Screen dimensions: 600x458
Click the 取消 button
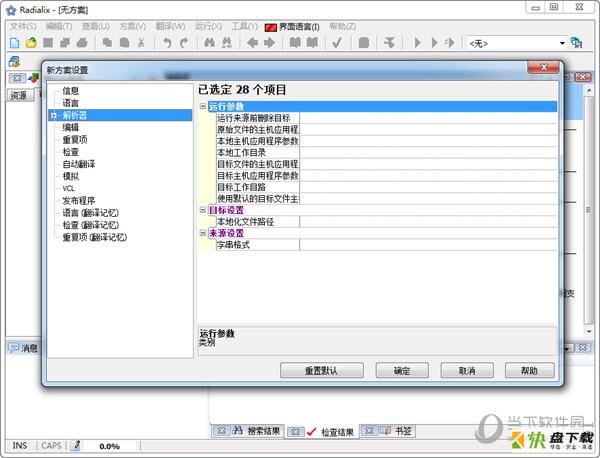point(467,370)
